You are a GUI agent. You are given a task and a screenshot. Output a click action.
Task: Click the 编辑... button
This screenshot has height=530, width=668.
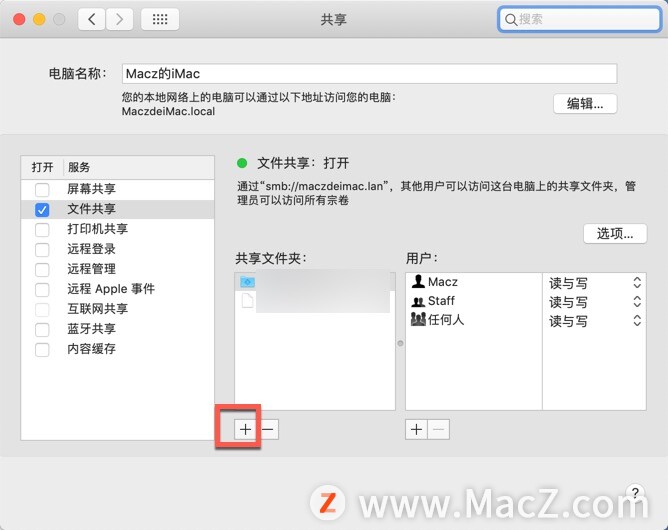pyautogui.click(x=585, y=104)
